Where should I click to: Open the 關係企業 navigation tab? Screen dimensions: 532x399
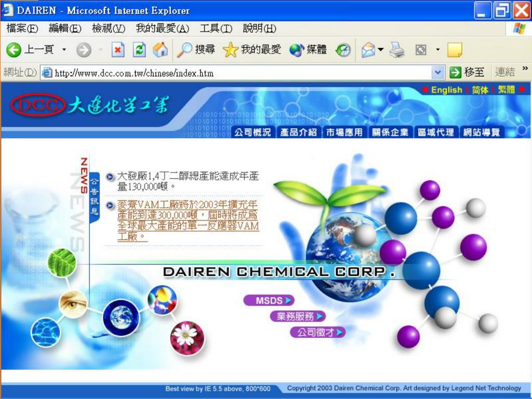[390, 132]
